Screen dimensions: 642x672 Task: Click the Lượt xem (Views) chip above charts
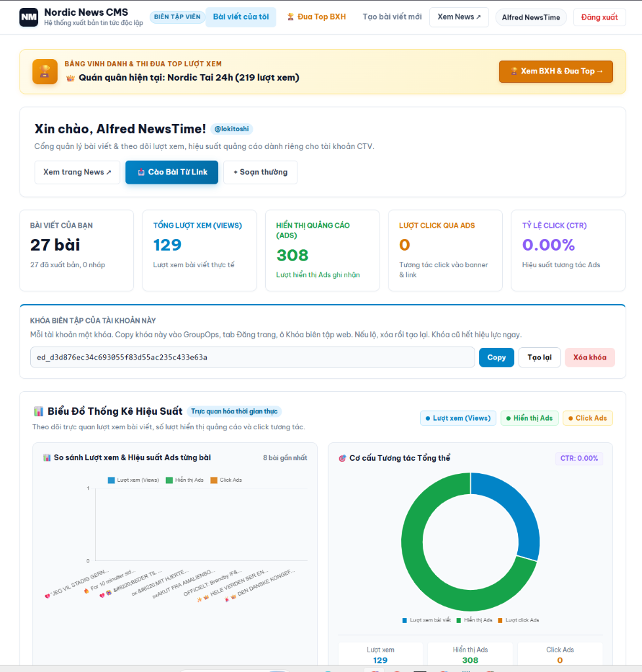tap(458, 418)
